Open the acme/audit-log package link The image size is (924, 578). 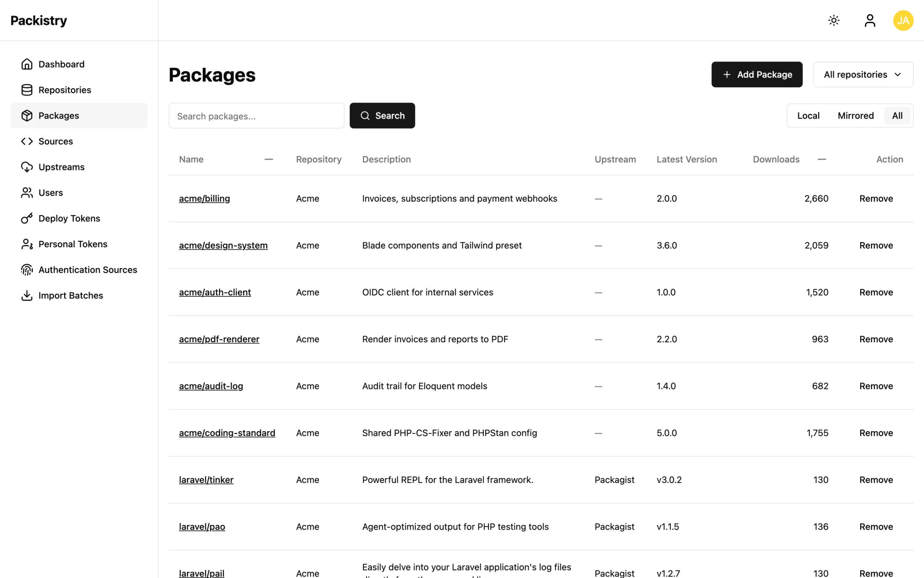pos(211,386)
